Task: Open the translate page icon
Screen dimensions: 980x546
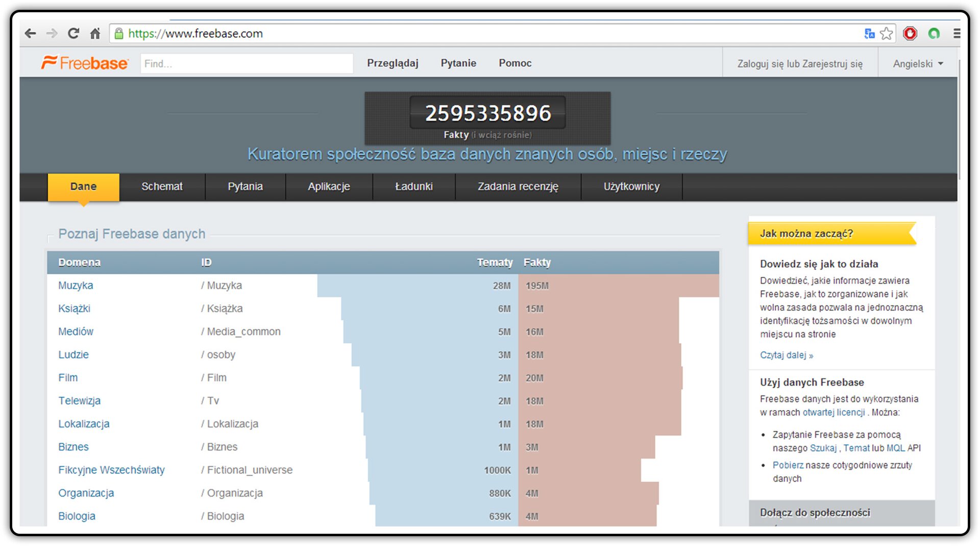Action: pos(869,34)
